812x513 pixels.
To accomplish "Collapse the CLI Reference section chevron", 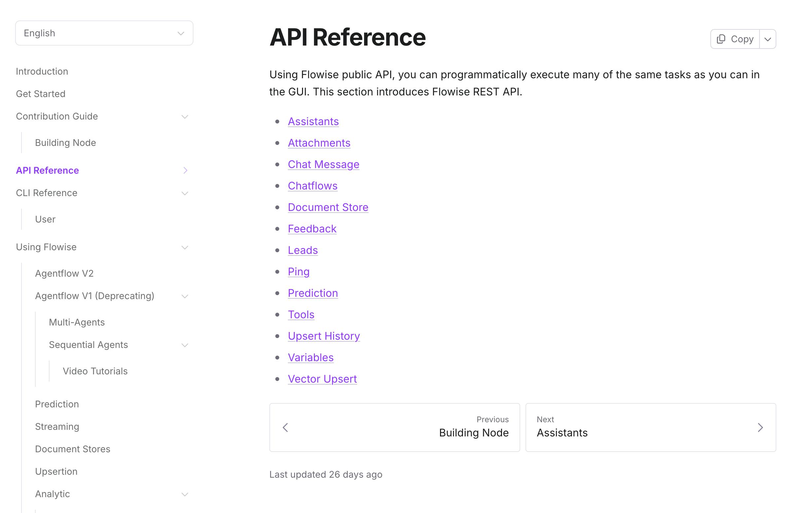I will (185, 193).
